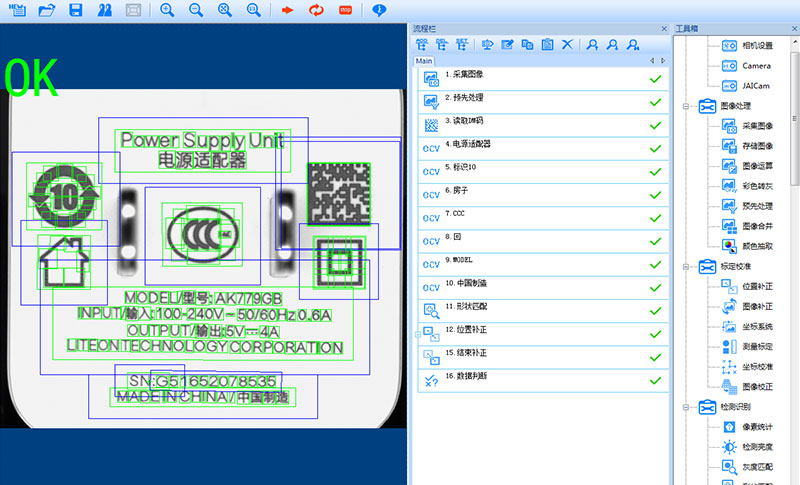The width and height of the screenshot is (800, 485).
Task: Click the blue info help icon
Action: 379,10
